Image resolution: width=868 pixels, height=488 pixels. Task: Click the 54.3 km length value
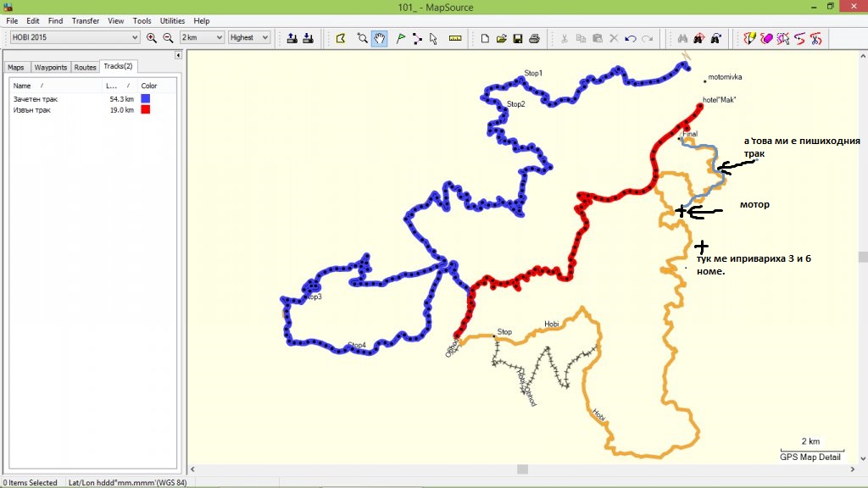point(122,99)
